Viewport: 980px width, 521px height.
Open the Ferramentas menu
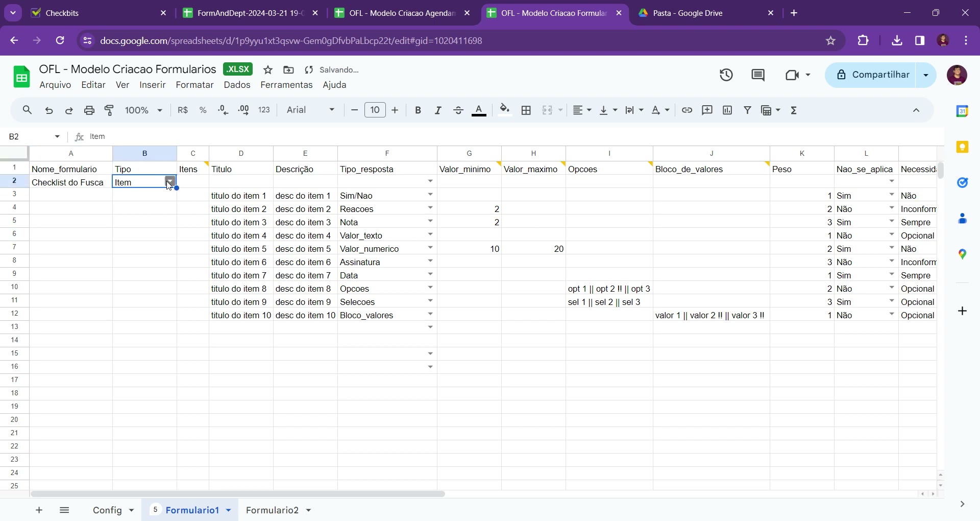(286, 85)
